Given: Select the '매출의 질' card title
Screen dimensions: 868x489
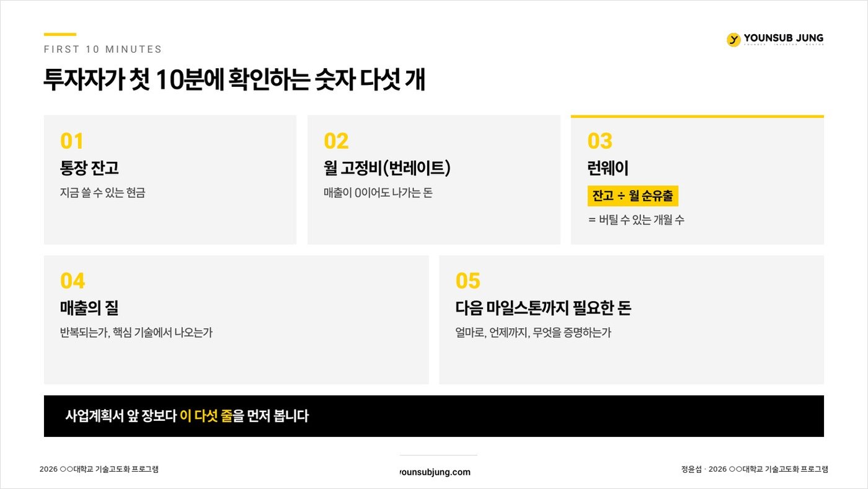Looking at the screenshot, I should point(89,308).
